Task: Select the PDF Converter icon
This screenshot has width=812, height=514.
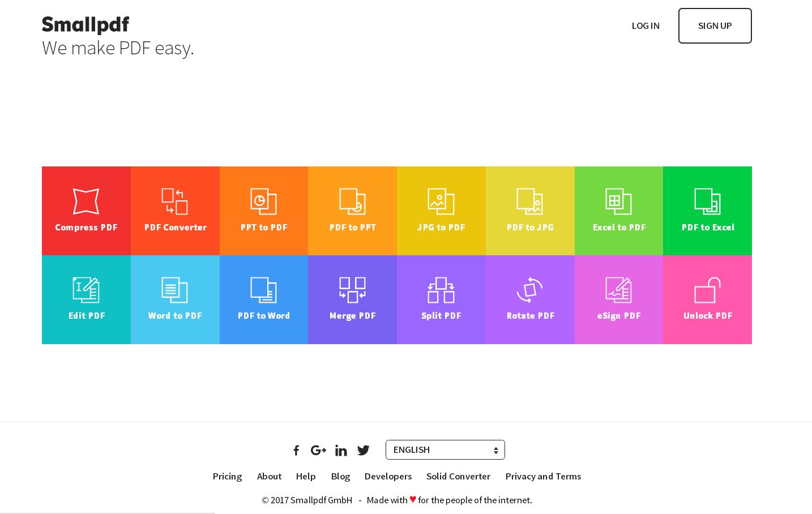Action: tap(175, 202)
